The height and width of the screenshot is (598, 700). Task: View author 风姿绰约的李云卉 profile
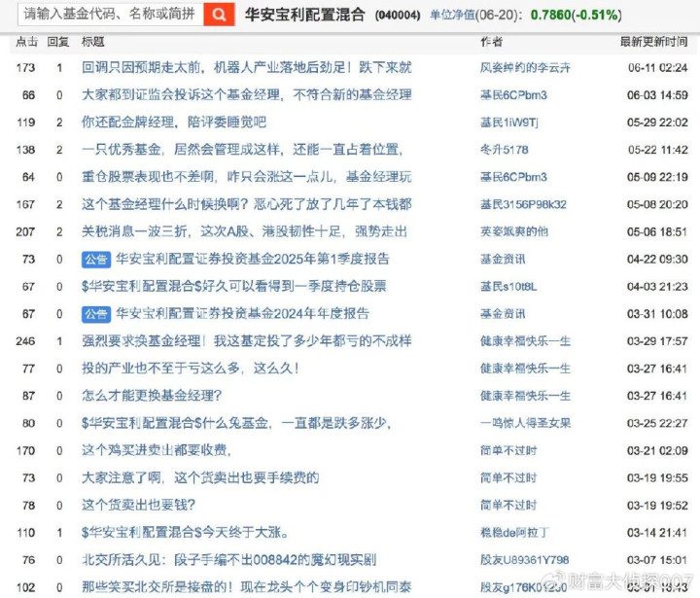[x=525, y=67]
